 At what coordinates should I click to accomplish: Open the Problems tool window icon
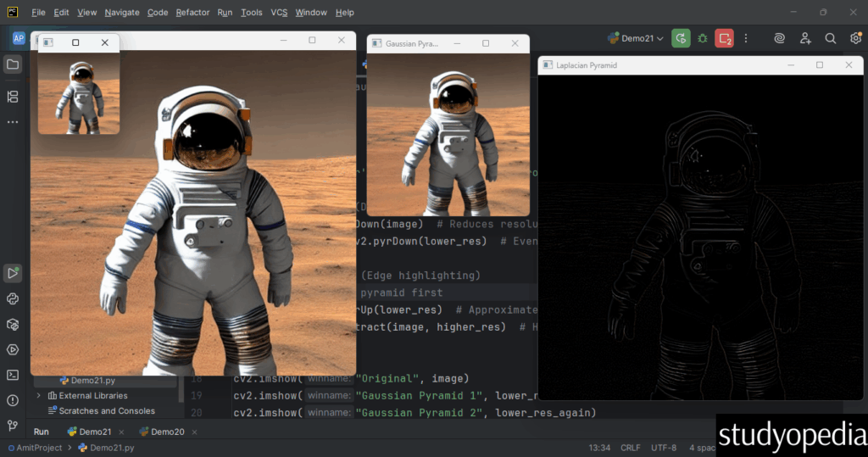[13, 400]
